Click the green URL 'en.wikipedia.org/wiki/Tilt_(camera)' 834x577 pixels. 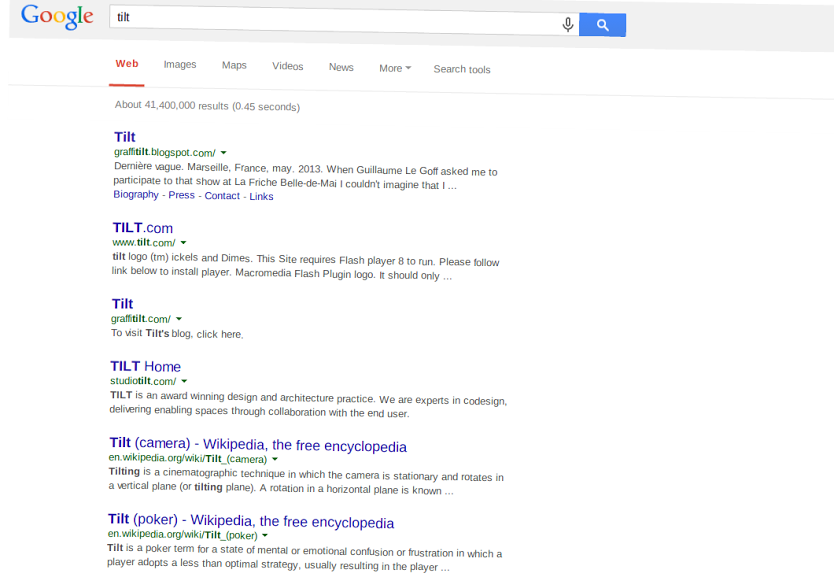[188, 458]
